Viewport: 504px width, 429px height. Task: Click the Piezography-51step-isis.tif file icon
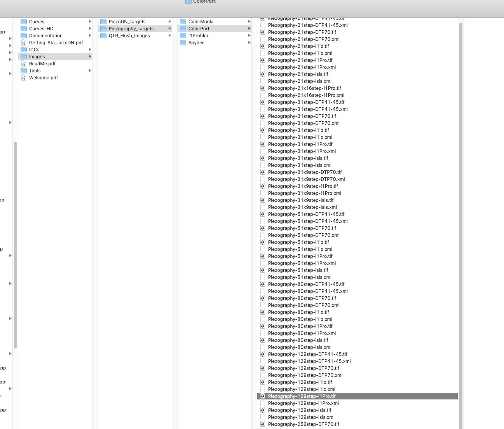coord(263,270)
